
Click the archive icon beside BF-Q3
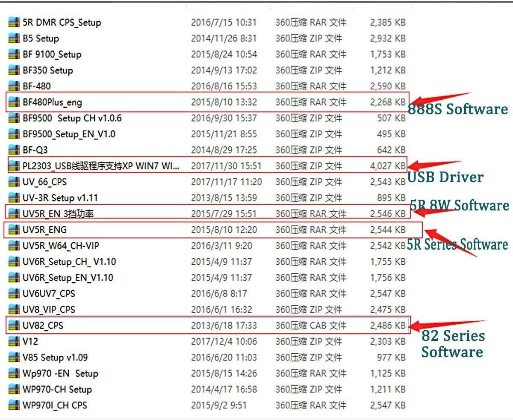click(15, 150)
